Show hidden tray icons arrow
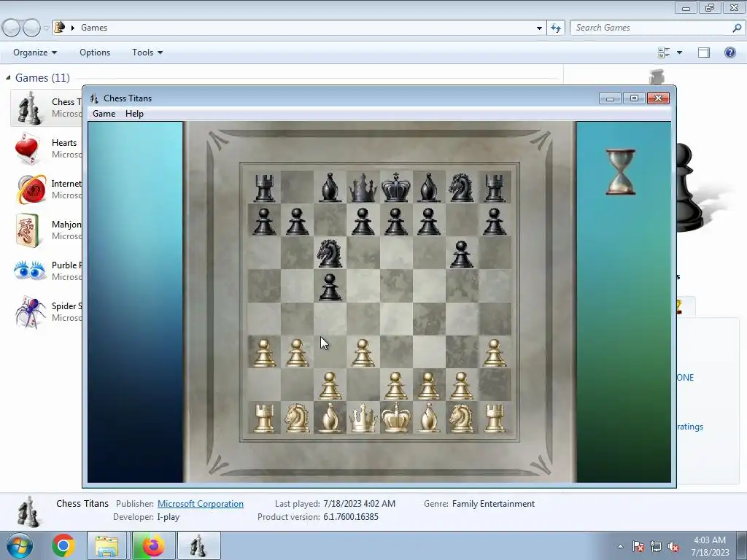The width and height of the screenshot is (747, 560). click(x=620, y=546)
